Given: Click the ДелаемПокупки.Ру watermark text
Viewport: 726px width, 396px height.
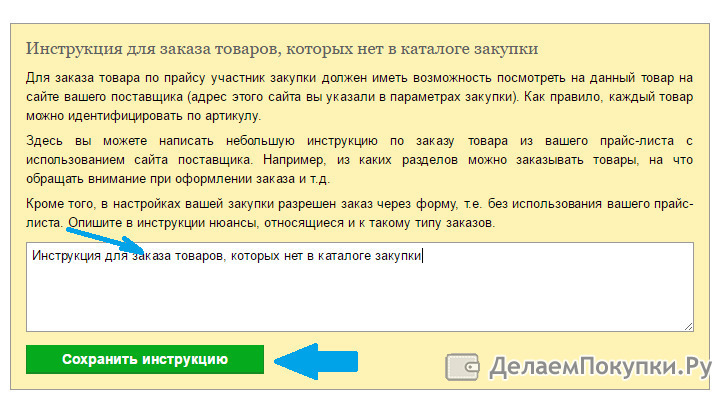Looking at the screenshot, I should [600, 367].
